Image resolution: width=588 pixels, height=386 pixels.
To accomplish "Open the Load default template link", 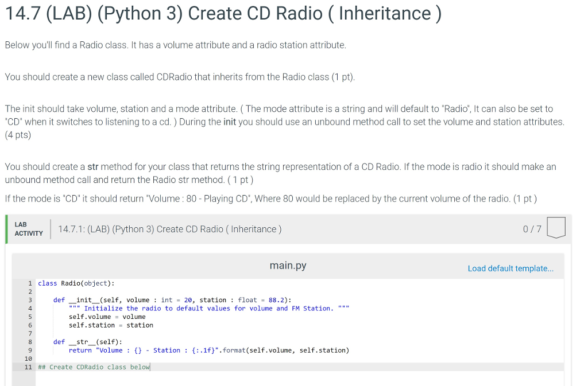I will tap(510, 268).
